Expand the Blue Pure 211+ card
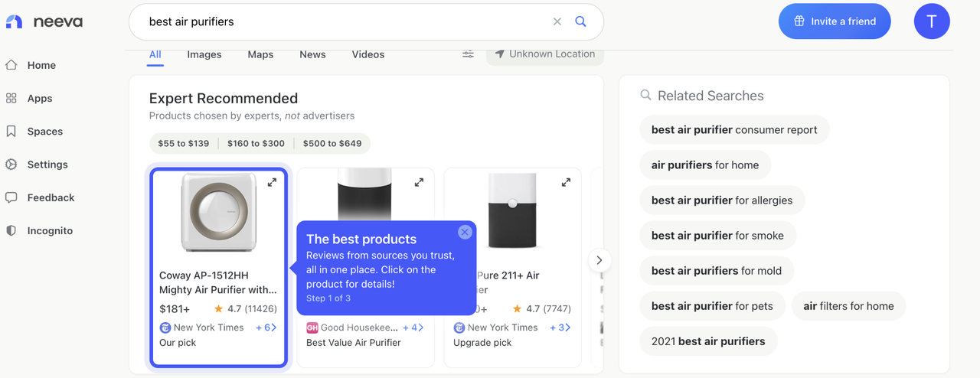 [x=566, y=182]
